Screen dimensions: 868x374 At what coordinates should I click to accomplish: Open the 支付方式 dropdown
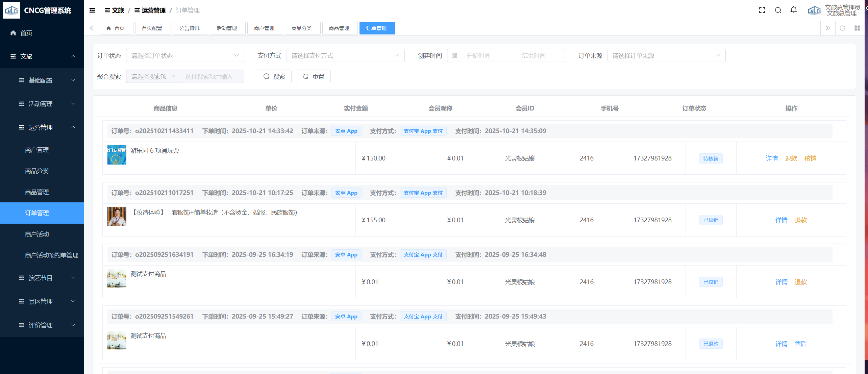pyautogui.click(x=345, y=56)
